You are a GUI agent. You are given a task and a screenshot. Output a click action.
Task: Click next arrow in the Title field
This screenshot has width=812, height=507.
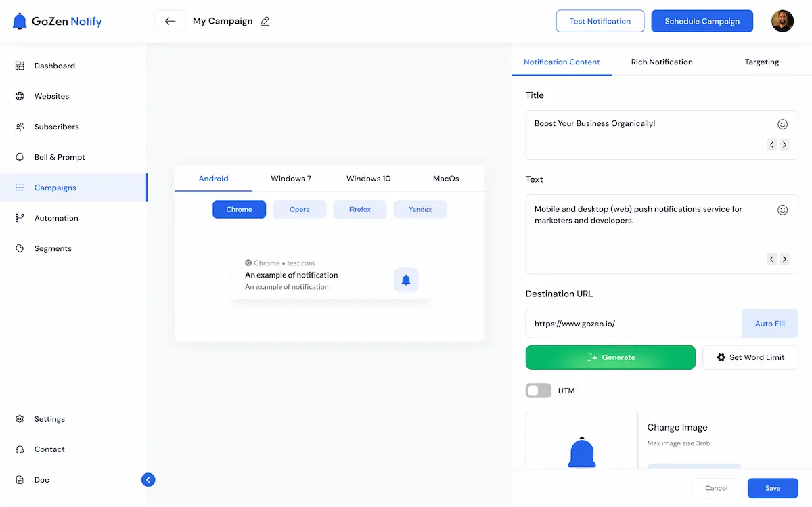click(x=784, y=144)
